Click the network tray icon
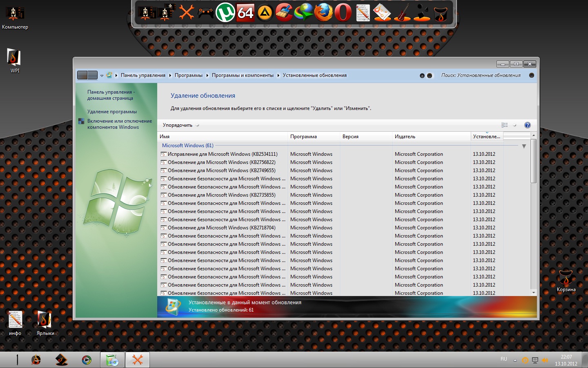588x368 pixels. click(x=535, y=360)
